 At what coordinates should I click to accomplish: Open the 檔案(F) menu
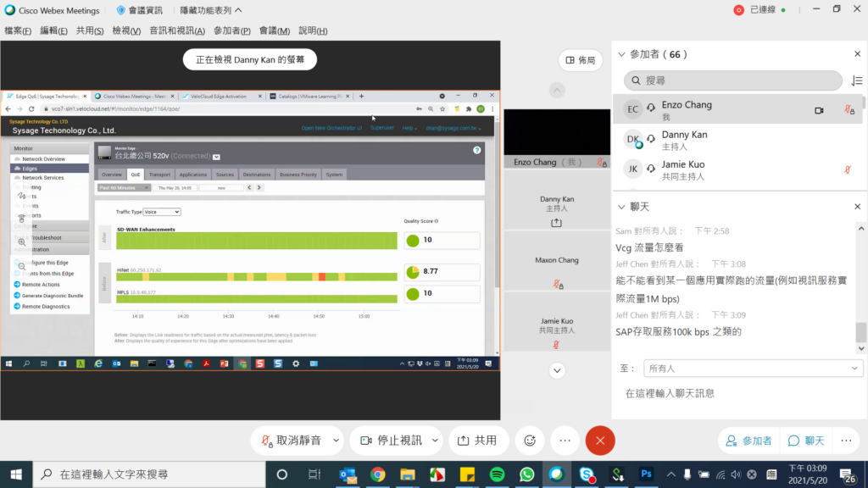18,31
